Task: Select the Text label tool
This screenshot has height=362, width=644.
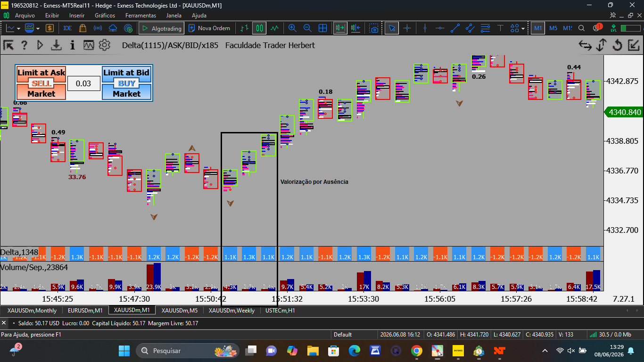Action: (500, 28)
